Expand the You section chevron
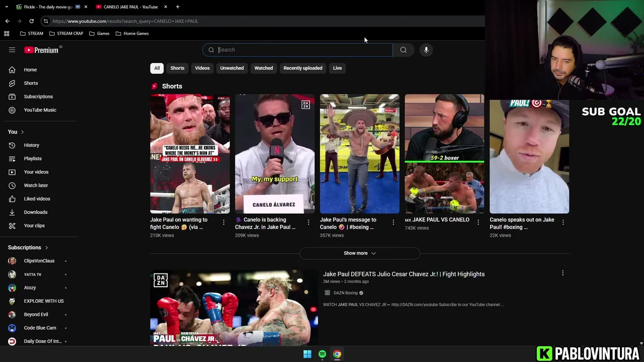 coord(22,132)
